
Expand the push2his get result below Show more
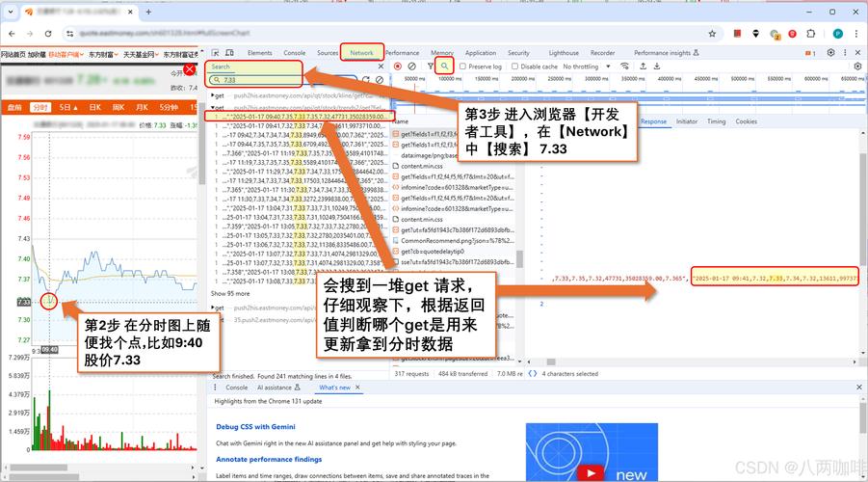[213, 308]
